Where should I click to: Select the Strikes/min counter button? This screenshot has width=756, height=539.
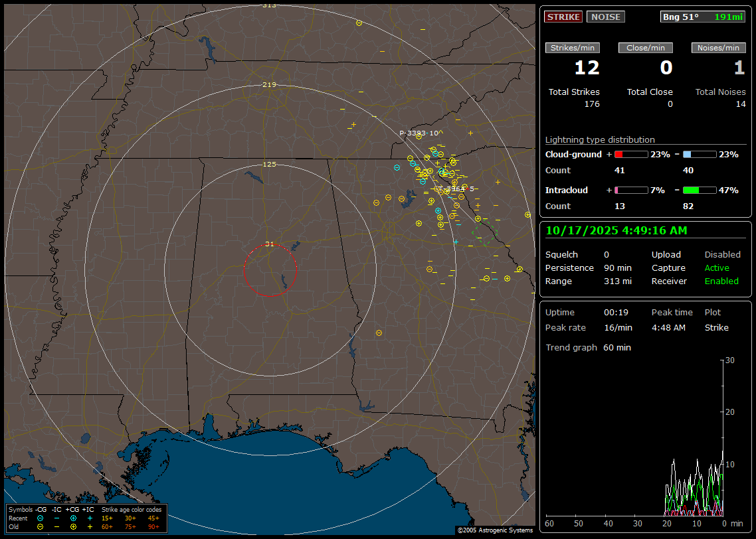pos(573,48)
